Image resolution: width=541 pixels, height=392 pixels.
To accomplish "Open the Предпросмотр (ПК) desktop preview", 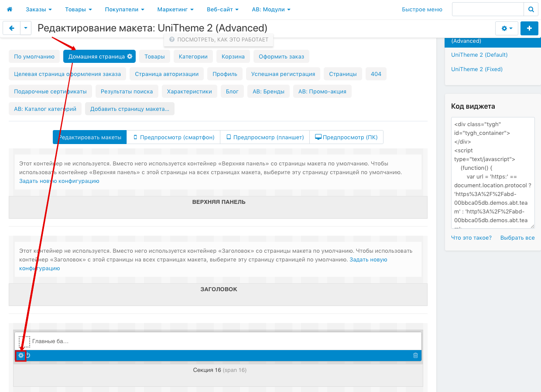I will click(346, 137).
